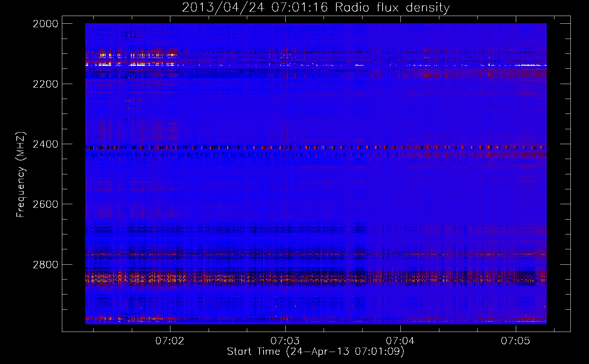Click the 'Frequency (MHZ)' axis label
The image size is (589, 364).
(x=21, y=175)
